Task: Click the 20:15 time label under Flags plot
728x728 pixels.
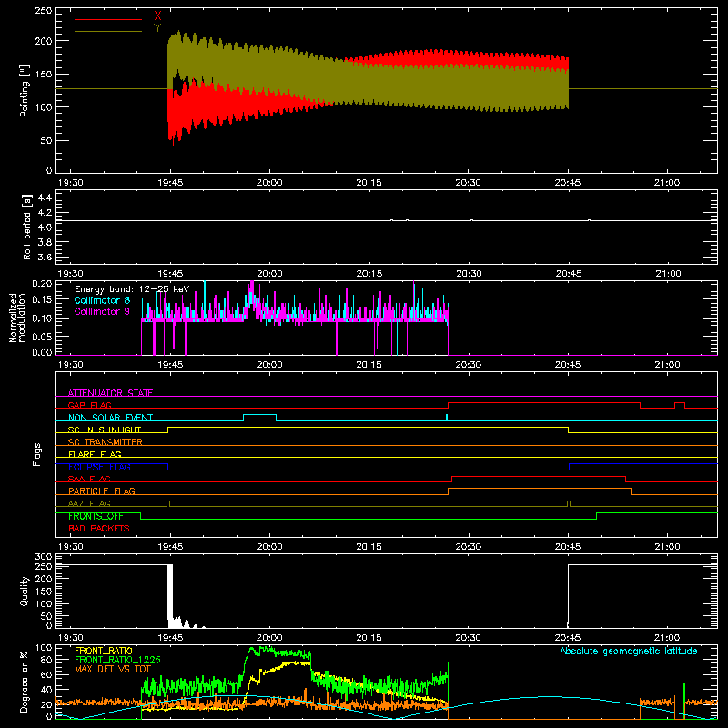Action: pos(369,547)
